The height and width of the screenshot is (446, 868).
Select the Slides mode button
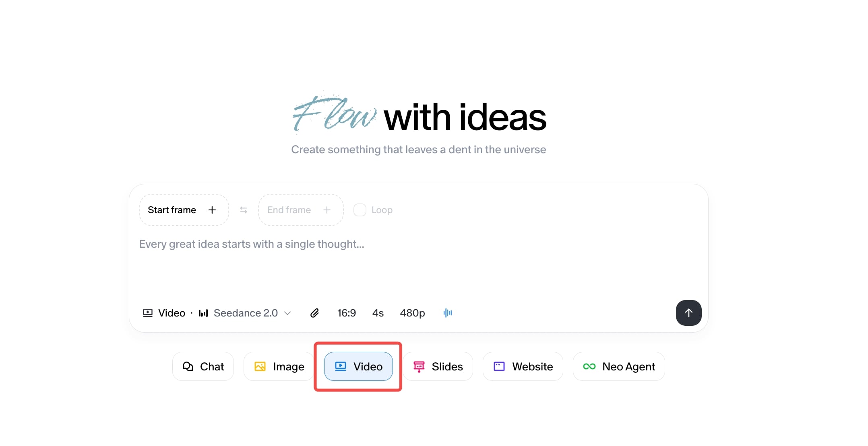click(x=438, y=366)
